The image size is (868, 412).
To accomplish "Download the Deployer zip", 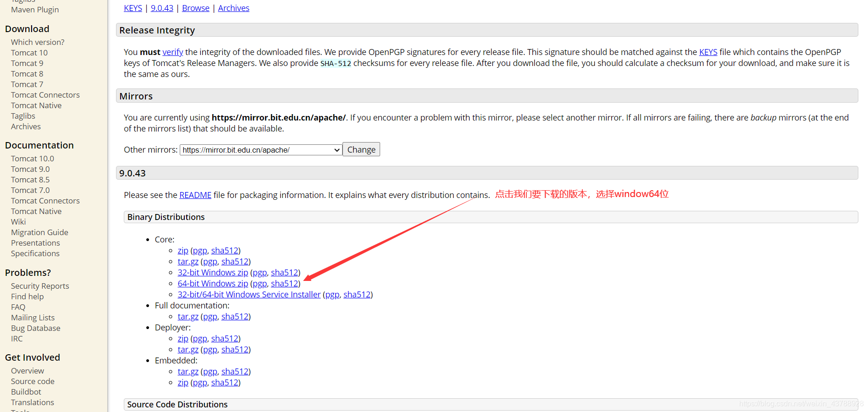I will click(183, 339).
